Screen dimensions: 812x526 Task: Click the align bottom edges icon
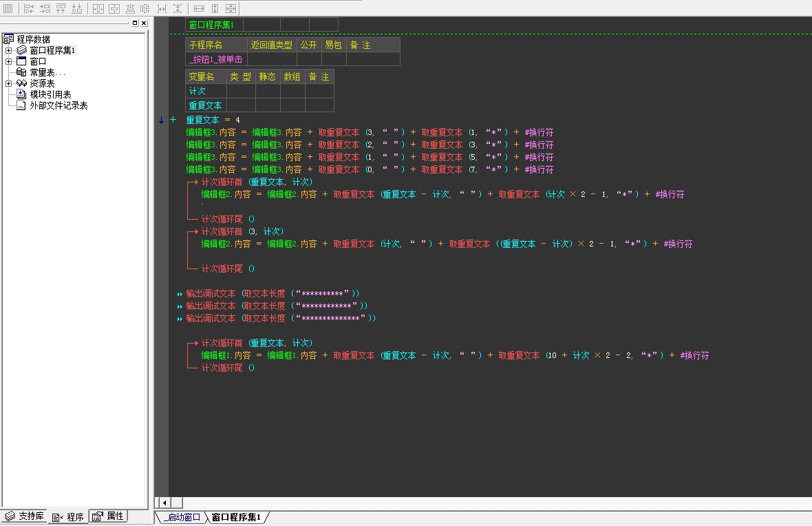77,8
